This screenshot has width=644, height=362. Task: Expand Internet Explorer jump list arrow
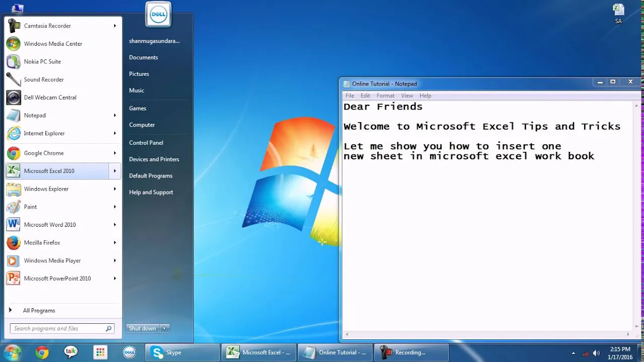click(x=115, y=133)
